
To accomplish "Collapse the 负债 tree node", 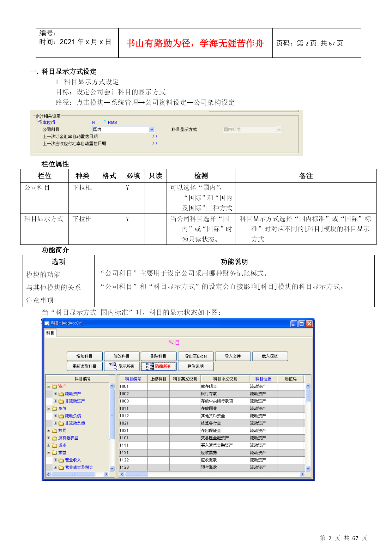I will point(49,408).
